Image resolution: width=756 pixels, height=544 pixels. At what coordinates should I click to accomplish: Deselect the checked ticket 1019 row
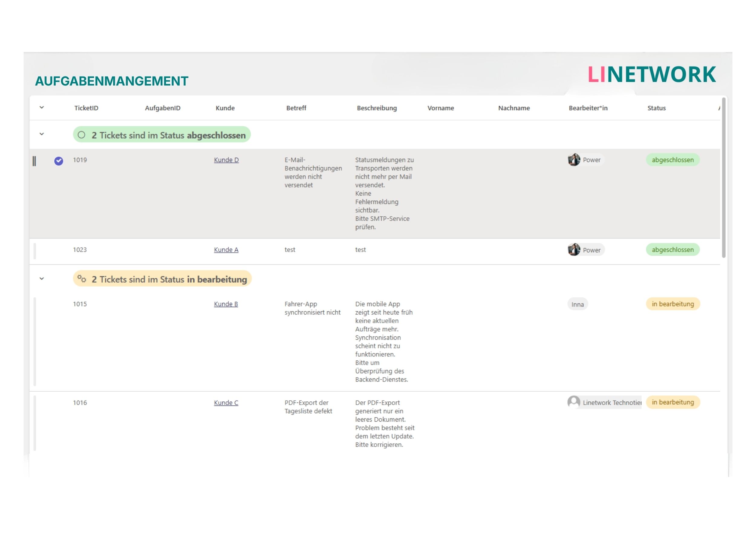pos(59,161)
